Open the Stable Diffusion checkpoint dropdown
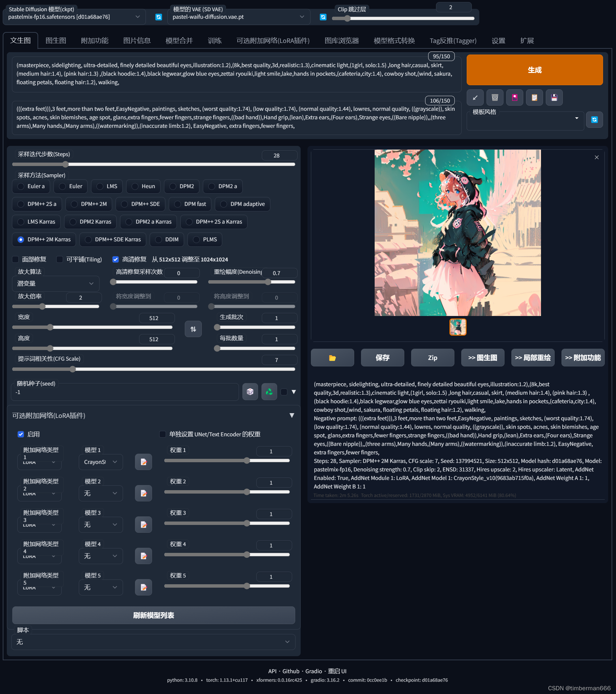 coord(74,17)
